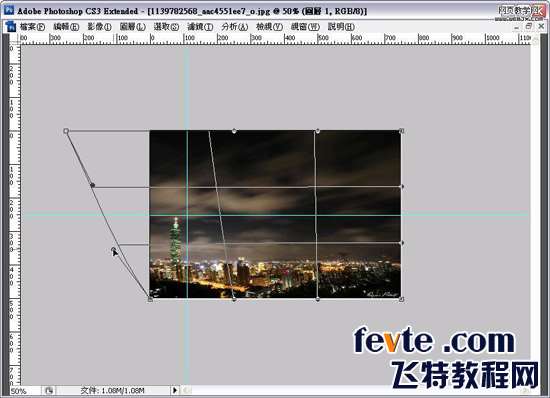Viewport: 550px width, 398px height.
Task: Click the bottom-right warp corner handle
Action: pos(402,299)
